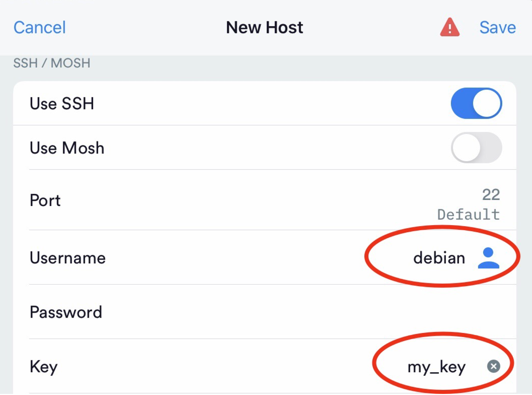
Task: Cancel creating the new host
Action: tap(40, 27)
